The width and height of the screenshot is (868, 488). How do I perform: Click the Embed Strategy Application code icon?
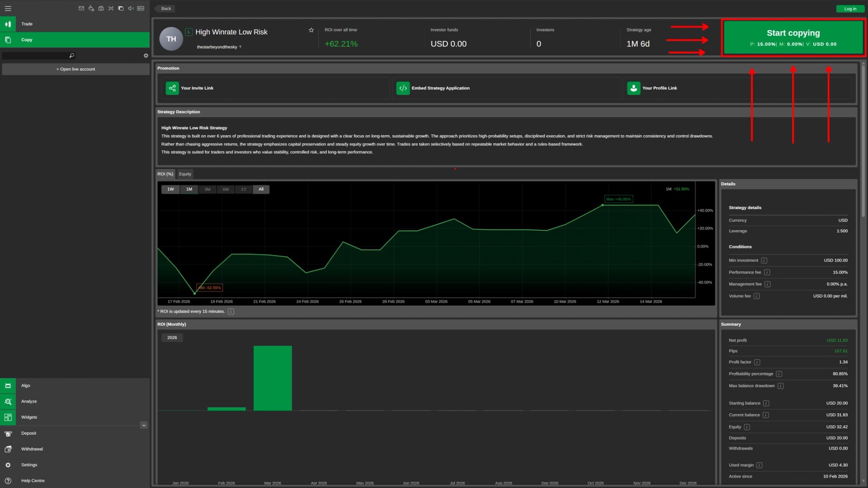[403, 88]
